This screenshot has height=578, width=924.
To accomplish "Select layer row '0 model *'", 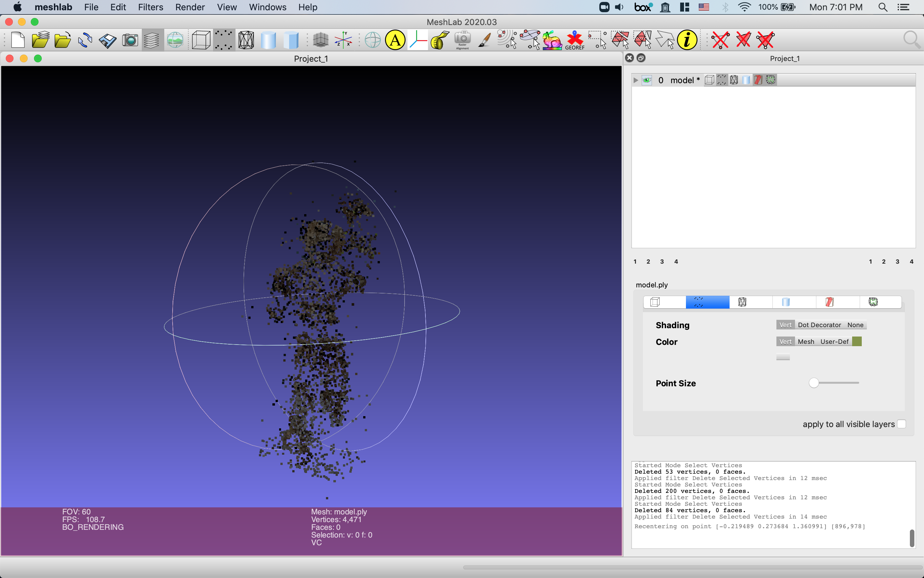I will pos(774,80).
